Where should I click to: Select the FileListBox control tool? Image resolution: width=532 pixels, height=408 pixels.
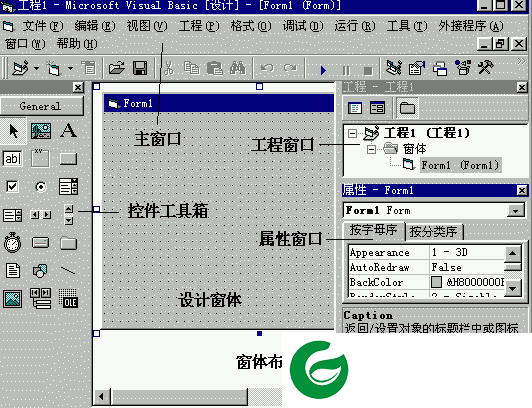click(13, 271)
